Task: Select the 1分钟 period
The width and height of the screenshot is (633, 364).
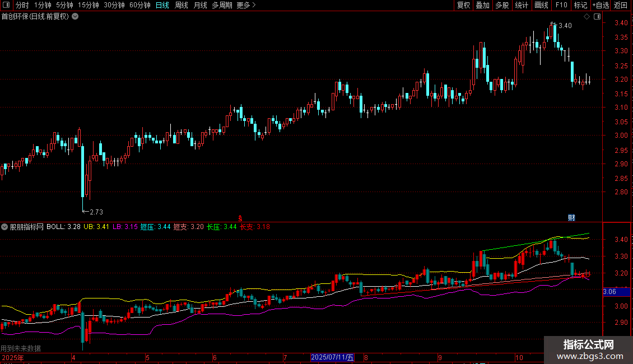Action: tap(43, 5)
